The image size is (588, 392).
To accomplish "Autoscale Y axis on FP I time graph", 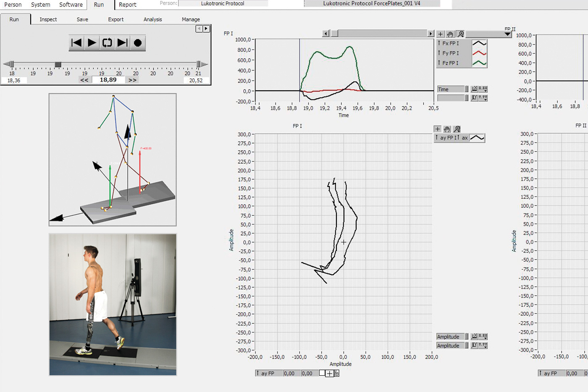I will pos(474,98).
